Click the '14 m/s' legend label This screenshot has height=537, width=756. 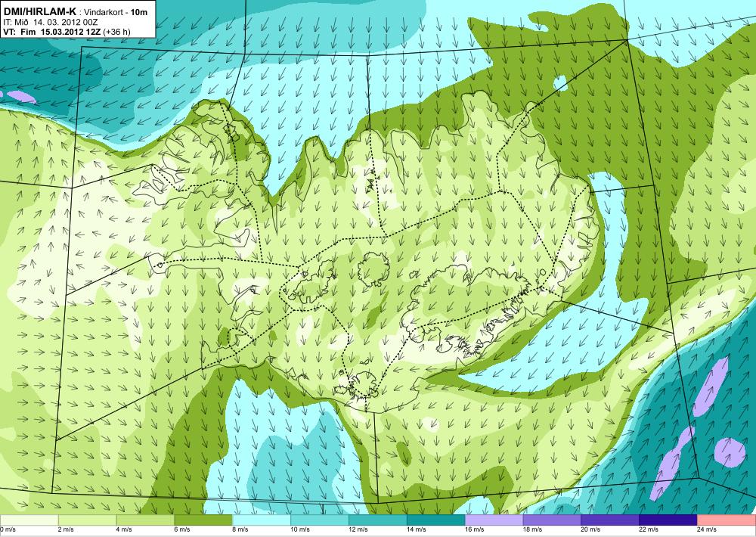[x=416, y=529]
